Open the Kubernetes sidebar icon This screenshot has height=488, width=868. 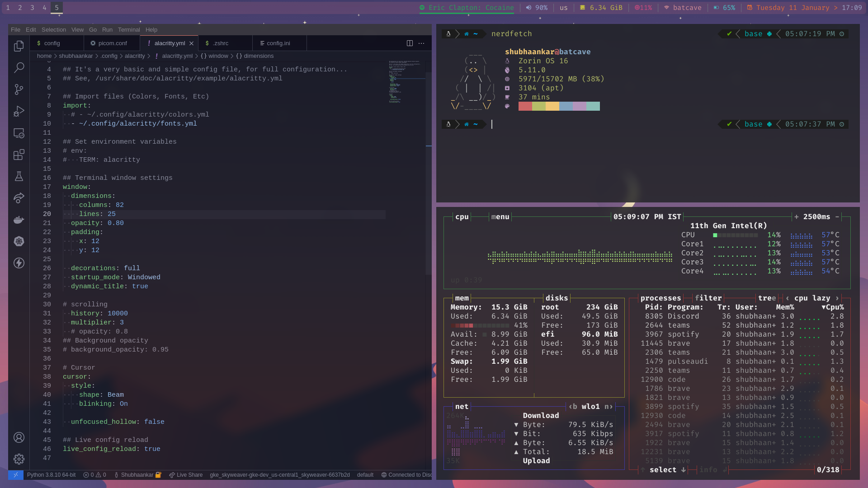tap(19, 241)
